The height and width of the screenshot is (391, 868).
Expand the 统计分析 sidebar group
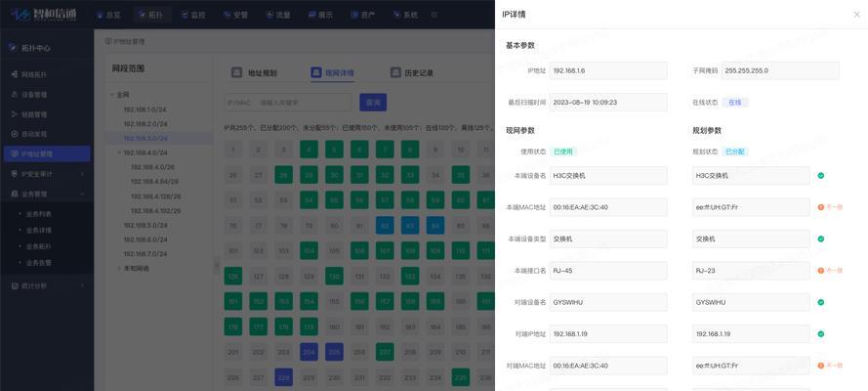[x=47, y=285]
